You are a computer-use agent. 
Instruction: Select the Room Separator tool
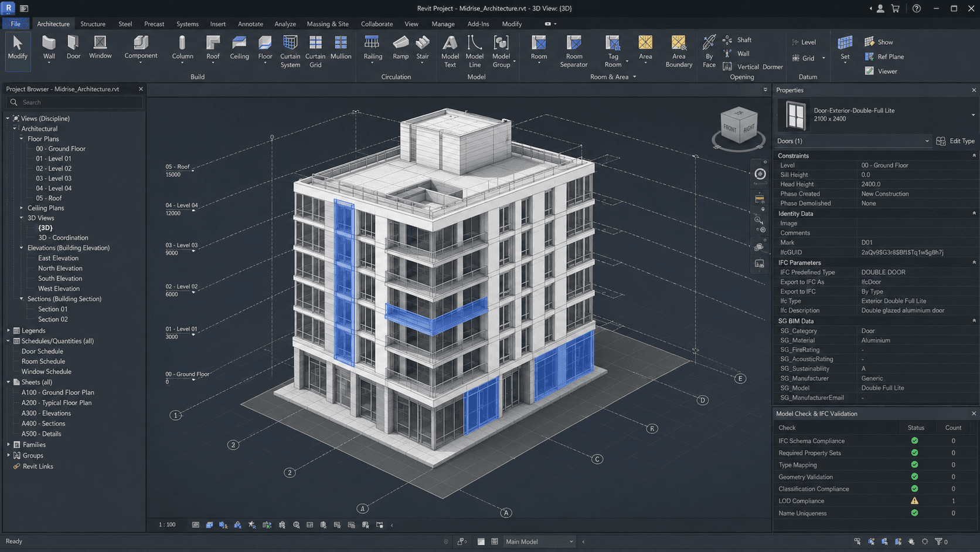[x=574, y=52]
